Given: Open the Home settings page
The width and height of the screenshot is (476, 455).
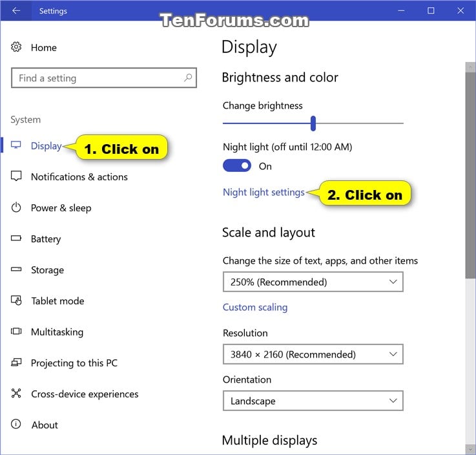Looking at the screenshot, I should tap(44, 47).
